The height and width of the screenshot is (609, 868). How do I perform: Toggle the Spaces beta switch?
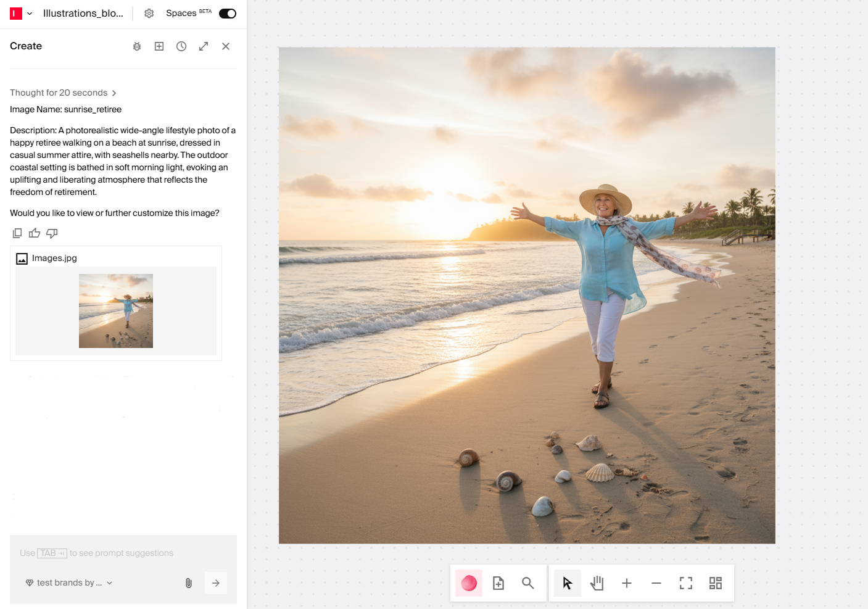point(227,14)
